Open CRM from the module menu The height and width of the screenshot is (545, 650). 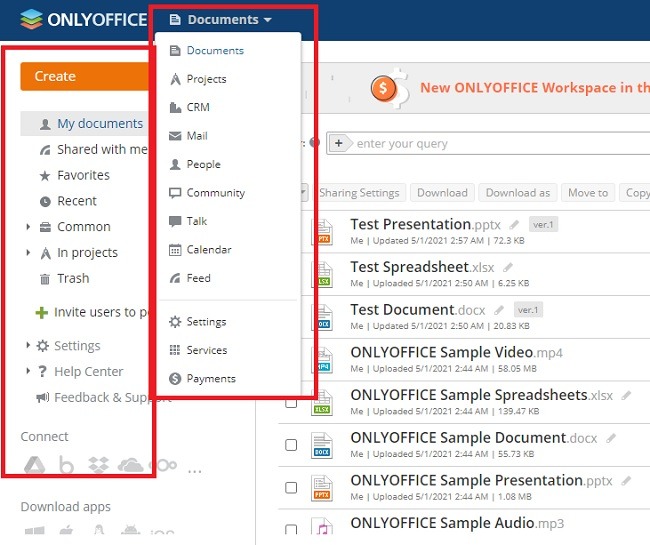click(x=198, y=107)
